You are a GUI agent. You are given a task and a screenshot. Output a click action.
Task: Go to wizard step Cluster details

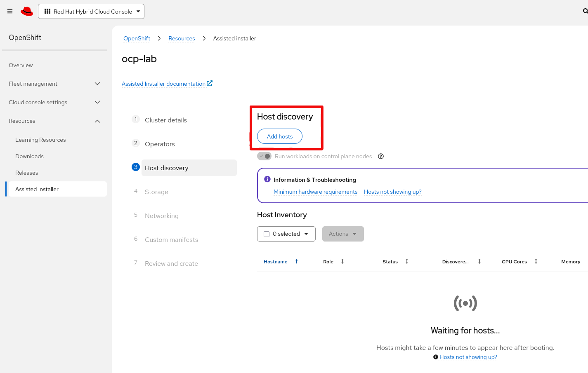point(166,120)
